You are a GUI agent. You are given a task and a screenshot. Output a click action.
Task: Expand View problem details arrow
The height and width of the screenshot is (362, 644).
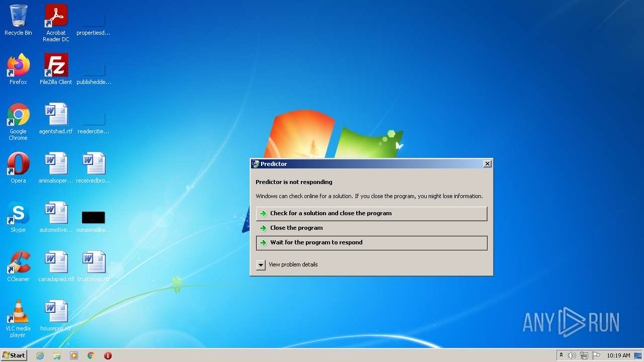(261, 265)
